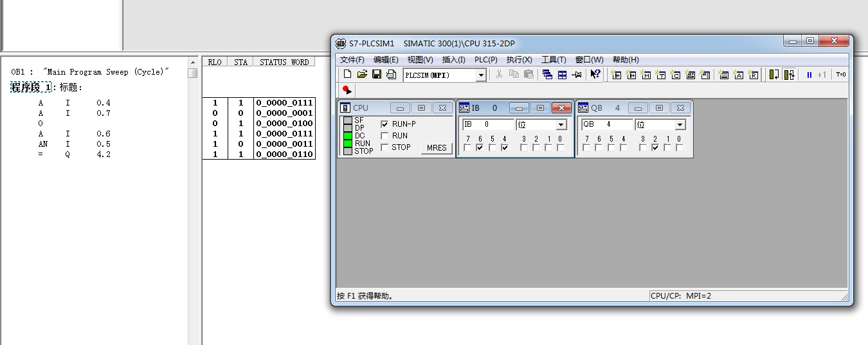Image resolution: width=868 pixels, height=345 pixels.
Task: Open the 插入(I) menu
Action: [454, 60]
